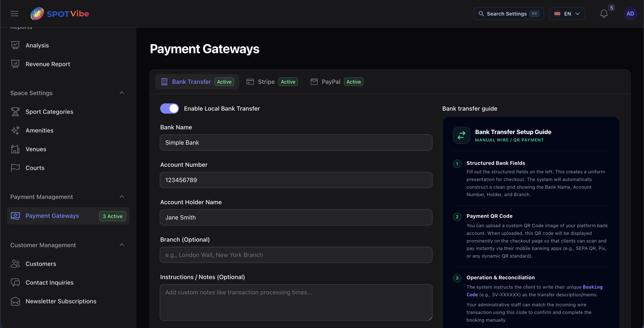The height and width of the screenshot is (328, 644).
Task: Click Payment QR Code step heading
Action: [489, 216]
